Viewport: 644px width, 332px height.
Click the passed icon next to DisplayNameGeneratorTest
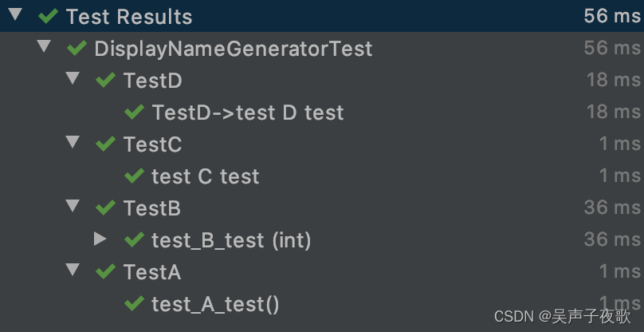(77, 49)
